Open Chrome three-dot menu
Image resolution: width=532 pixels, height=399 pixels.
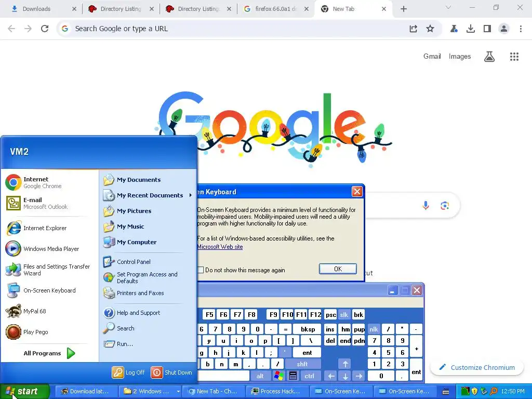521,29
